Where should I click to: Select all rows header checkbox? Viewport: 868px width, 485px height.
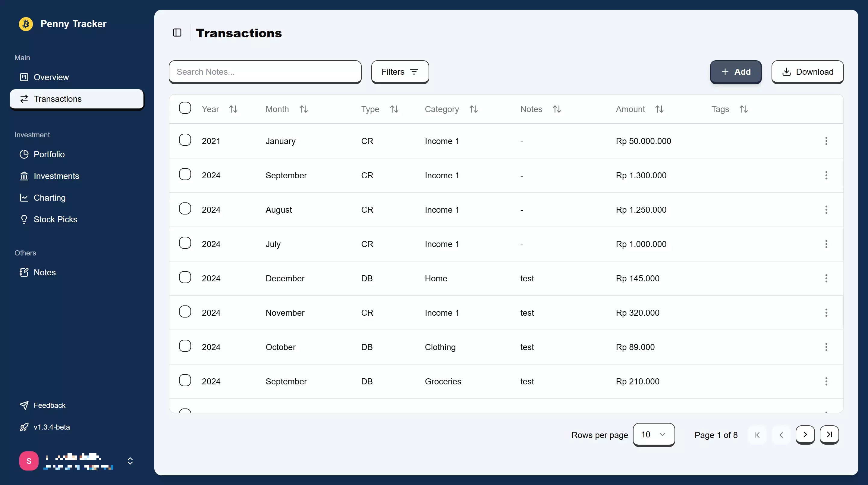[185, 108]
